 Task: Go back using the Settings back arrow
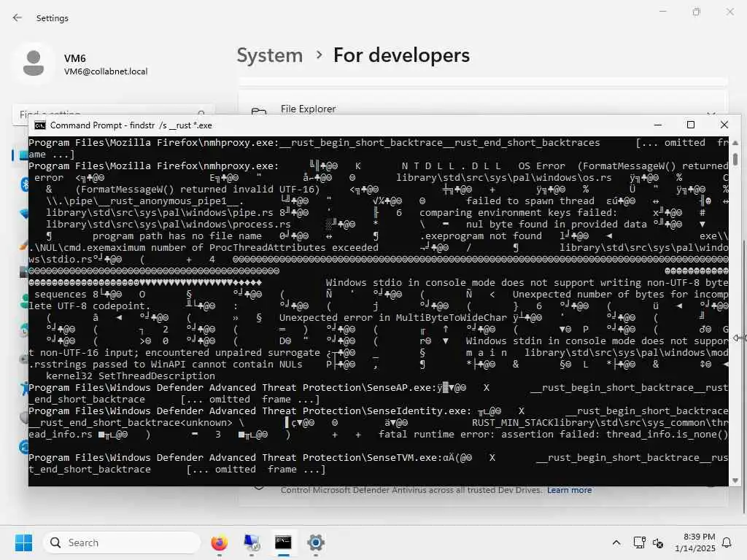tap(18, 18)
